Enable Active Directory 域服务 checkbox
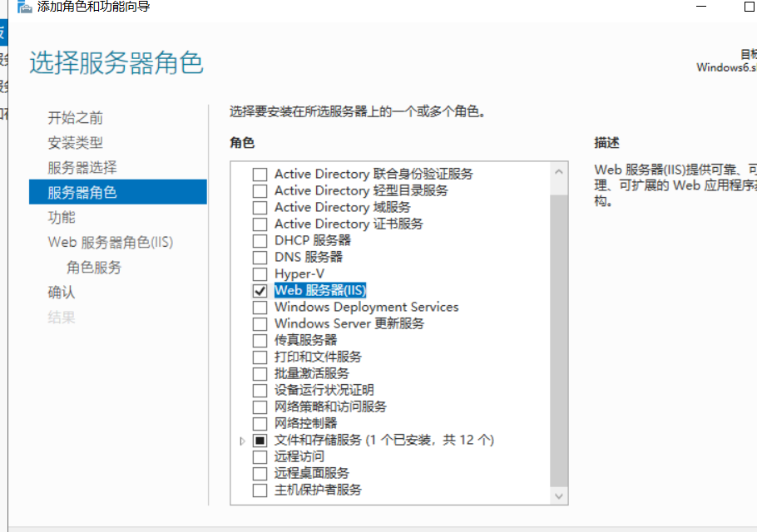 (x=260, y=207)
